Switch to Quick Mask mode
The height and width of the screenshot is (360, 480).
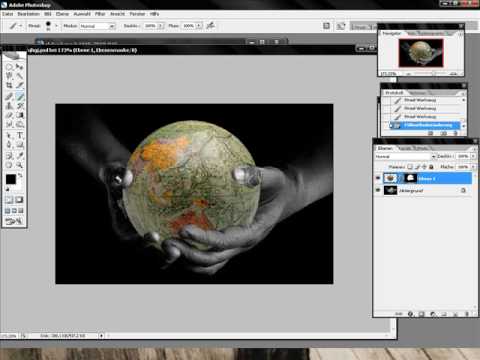[19, 200]
